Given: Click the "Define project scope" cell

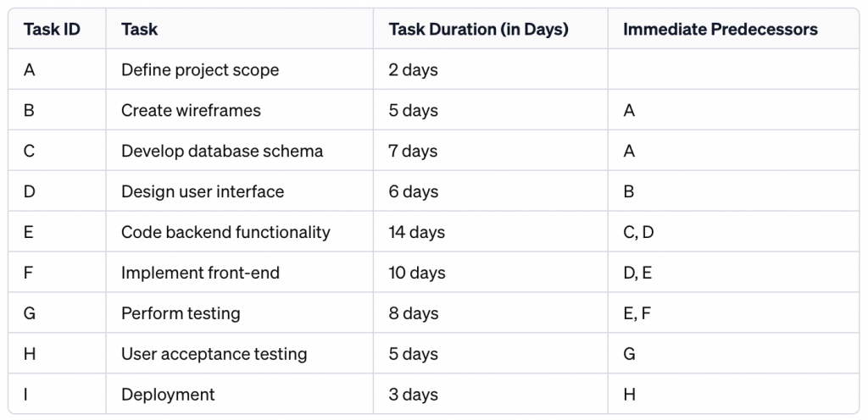Looking at the screenshot, I should tap(200, 70).
